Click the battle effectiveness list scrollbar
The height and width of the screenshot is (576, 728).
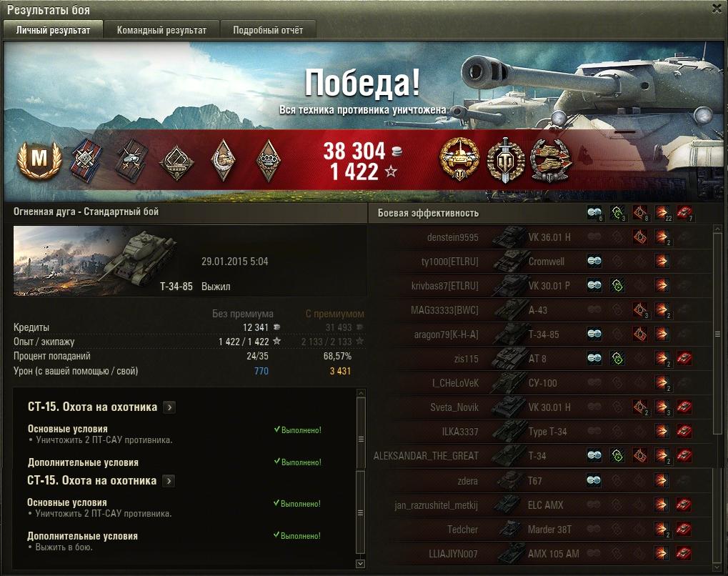pos(717,334)
